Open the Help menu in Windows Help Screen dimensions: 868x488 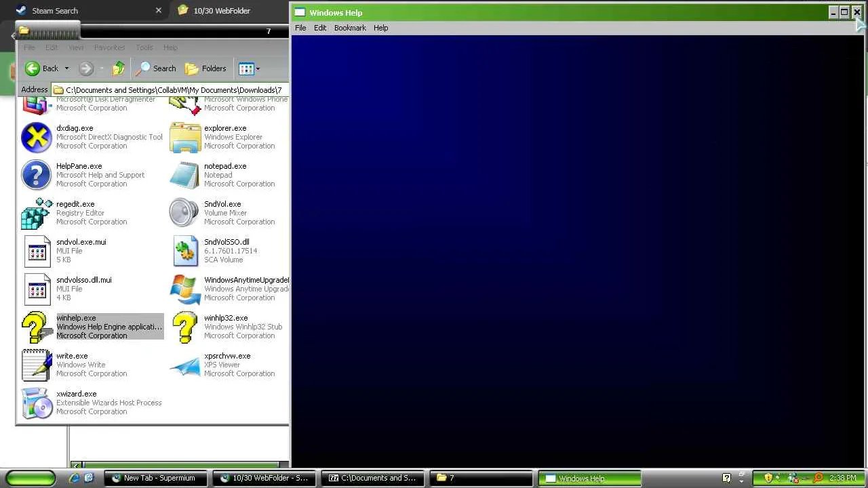coord(380,28)
